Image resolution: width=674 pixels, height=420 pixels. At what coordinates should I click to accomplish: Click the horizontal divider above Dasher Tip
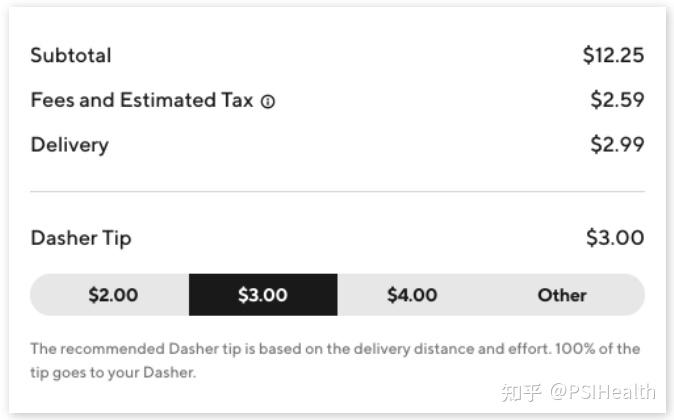click(337, 191)
